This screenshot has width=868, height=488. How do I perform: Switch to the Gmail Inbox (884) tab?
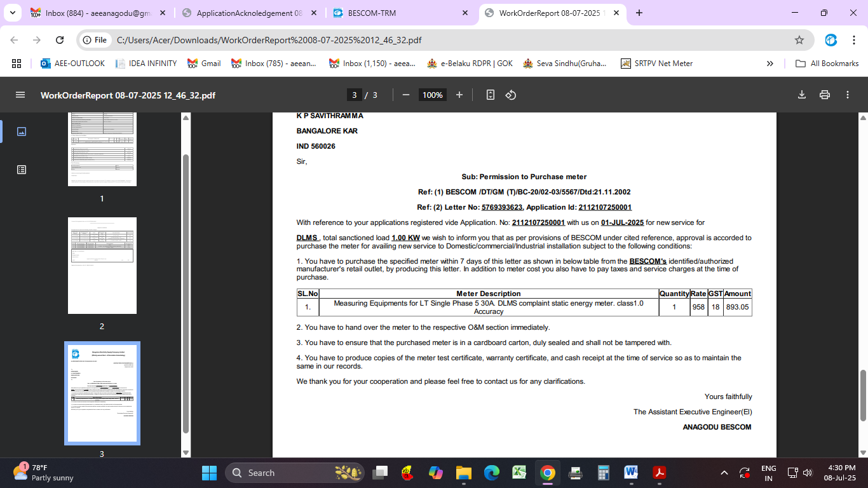click(x=98, y=13)
